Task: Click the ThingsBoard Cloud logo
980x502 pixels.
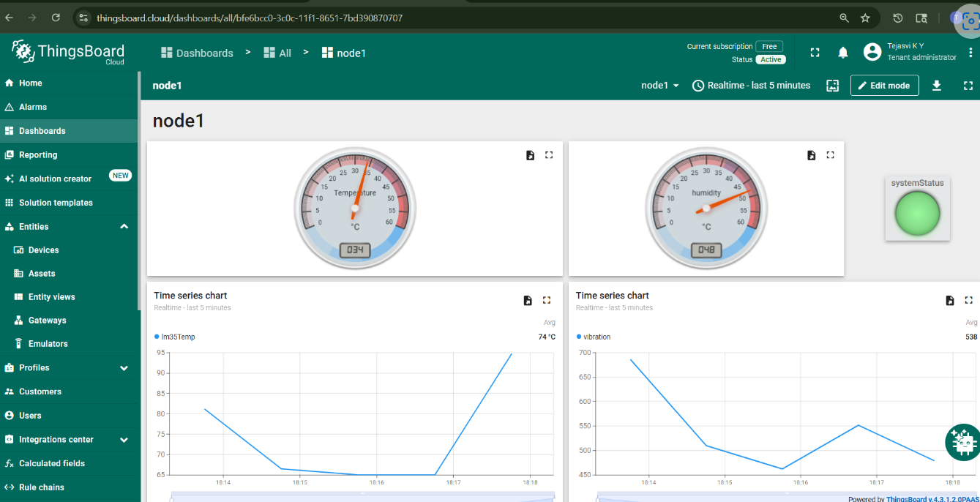Action: click(68, 52)
